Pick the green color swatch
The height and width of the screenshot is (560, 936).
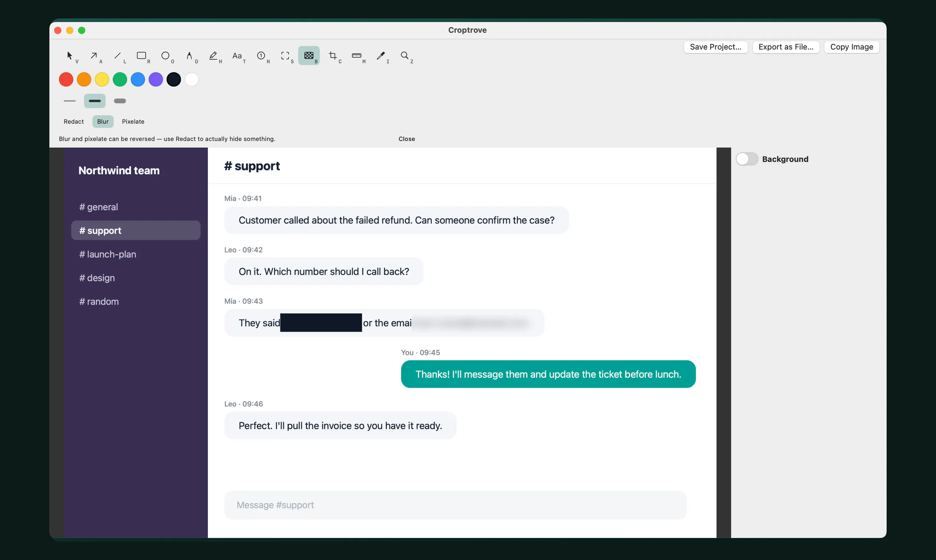[x=120, y=80]
